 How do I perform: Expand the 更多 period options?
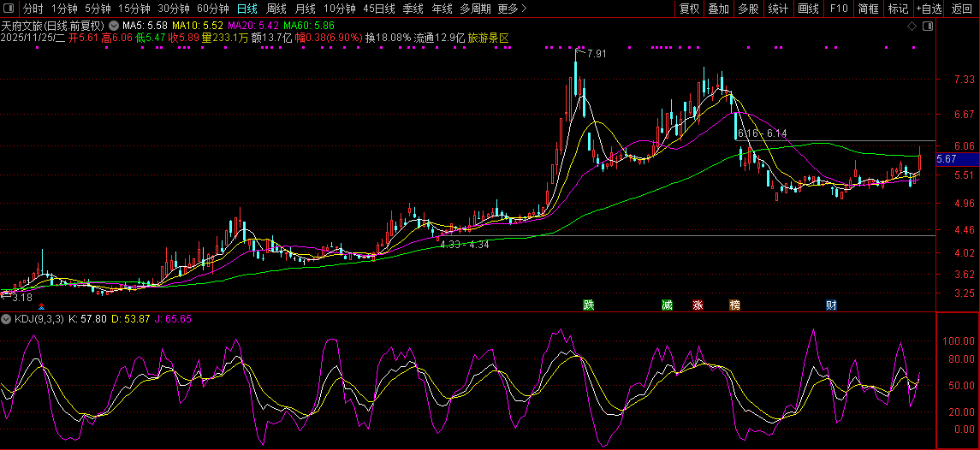(x=512, y=9)
